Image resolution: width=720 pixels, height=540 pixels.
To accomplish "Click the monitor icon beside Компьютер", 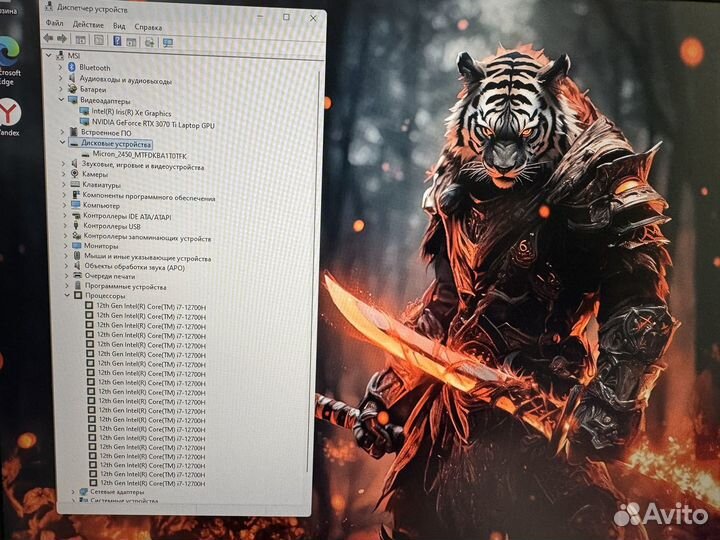I will 76,205.
